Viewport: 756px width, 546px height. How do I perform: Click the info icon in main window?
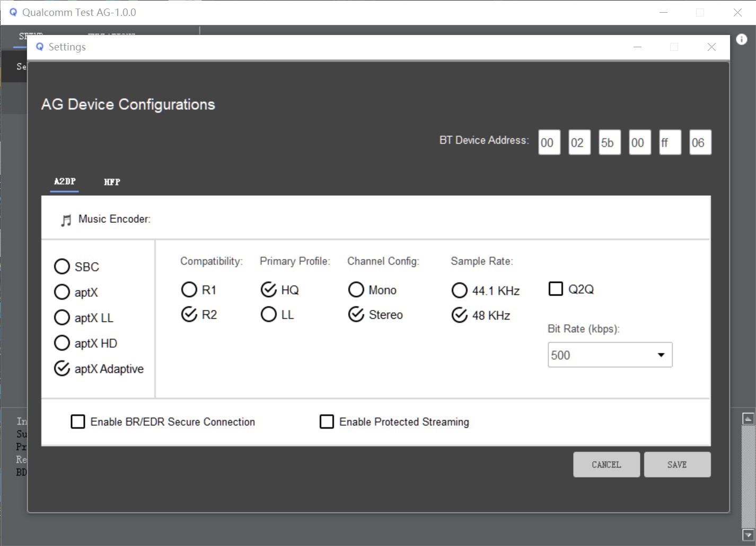click(742, 39)
